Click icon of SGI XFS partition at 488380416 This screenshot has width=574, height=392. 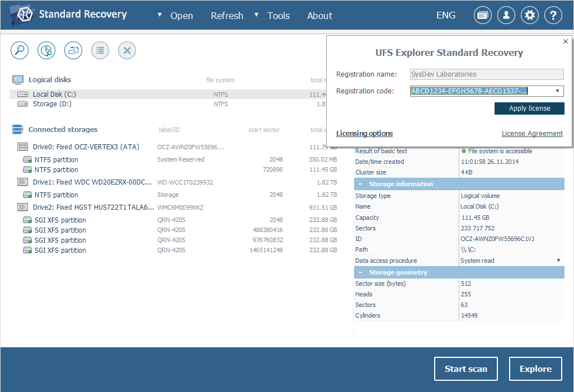[27, 230]
